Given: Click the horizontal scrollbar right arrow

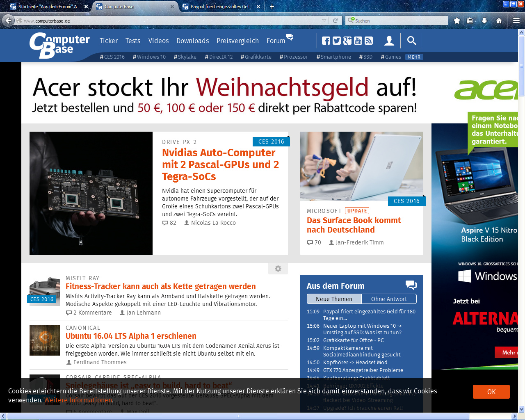Looking at the screenshot, I should (514, 416).
